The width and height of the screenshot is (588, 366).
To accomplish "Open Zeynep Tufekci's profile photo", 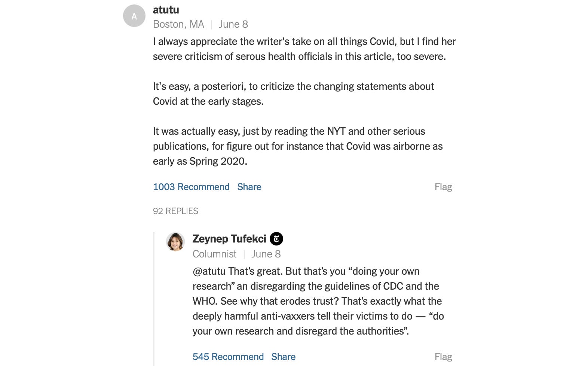I will click(x=175, y=242).
